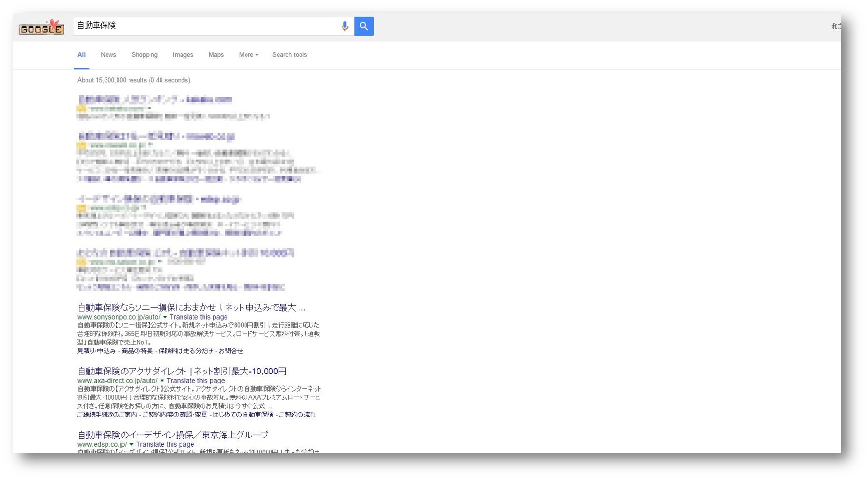This screenshot has height=480, width=868.
Task: Expand dropdown arrow beside axa-direct.co.jp URL
Action: point(162,381)
